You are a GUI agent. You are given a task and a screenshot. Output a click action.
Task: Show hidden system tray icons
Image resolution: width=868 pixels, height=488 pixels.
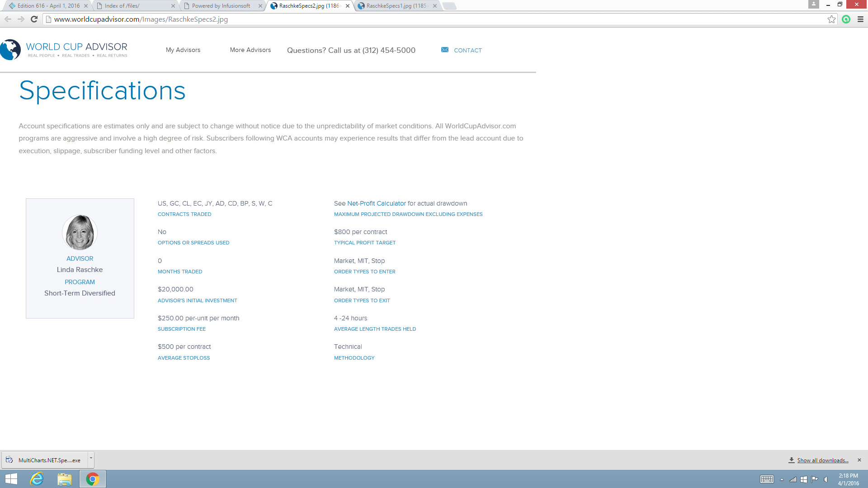(x=782, y=479)
